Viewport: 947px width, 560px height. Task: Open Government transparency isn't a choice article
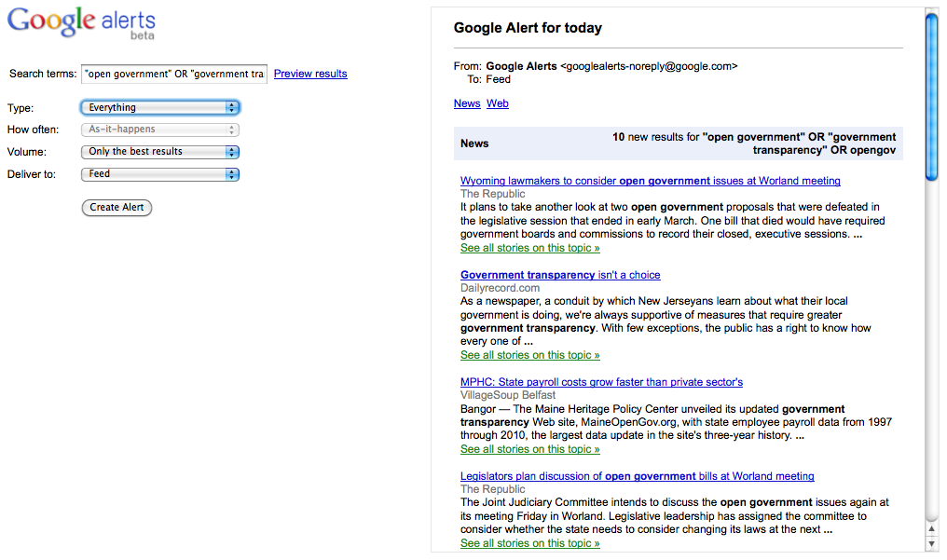560,275
